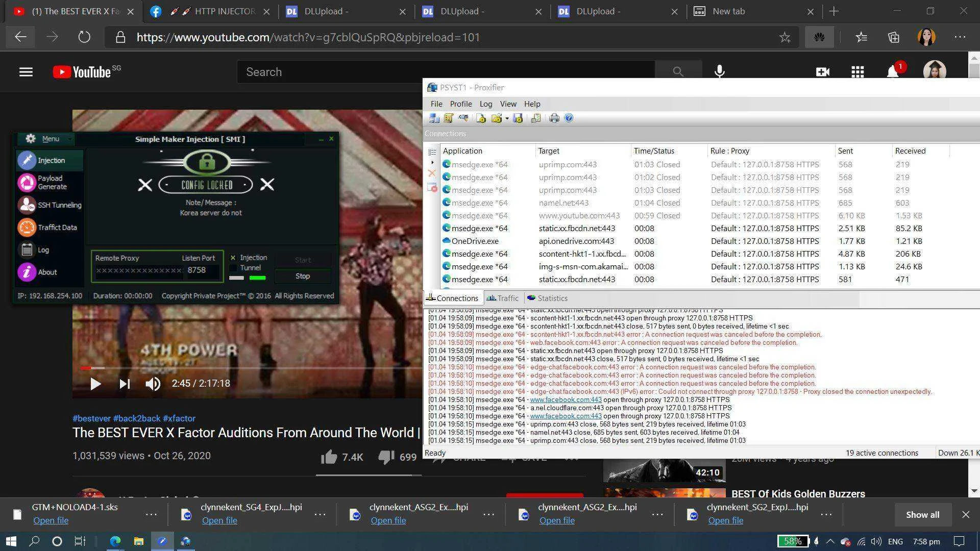Open Edge settings and more menu
This screenshot has height=551, width=980.
click(960, 37)
